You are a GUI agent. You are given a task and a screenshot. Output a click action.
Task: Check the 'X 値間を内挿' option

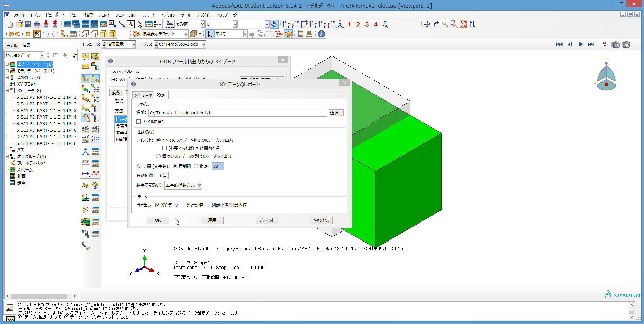click(x=165, y=148)
